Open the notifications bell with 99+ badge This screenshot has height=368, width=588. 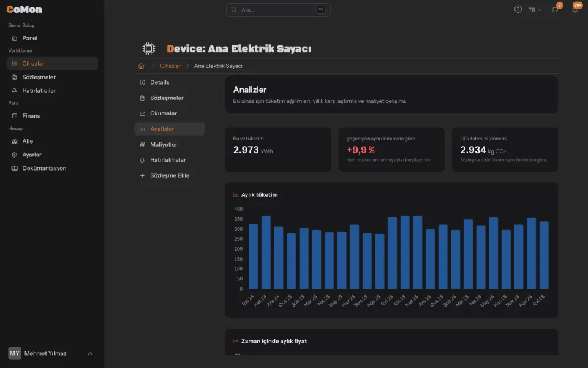(575, 9)
